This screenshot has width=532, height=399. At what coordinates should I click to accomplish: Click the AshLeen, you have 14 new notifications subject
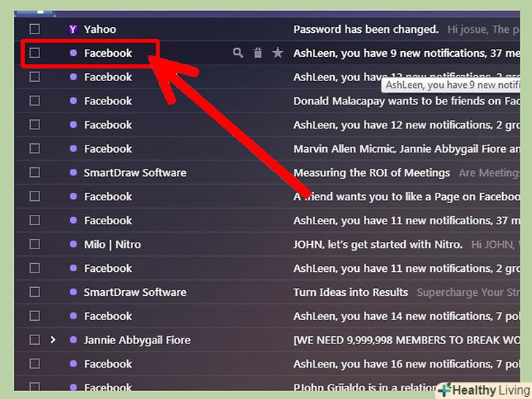406,316
